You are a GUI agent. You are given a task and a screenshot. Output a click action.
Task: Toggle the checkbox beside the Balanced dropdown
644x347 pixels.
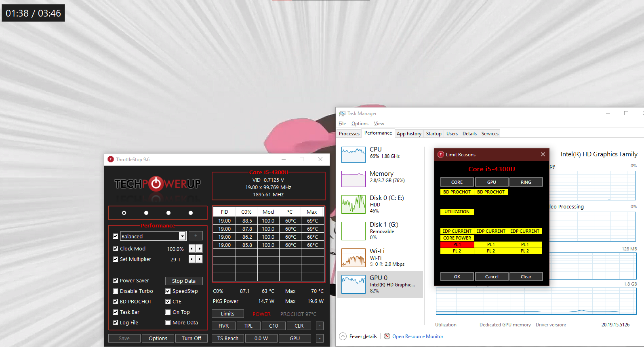(x=116, y=236)
